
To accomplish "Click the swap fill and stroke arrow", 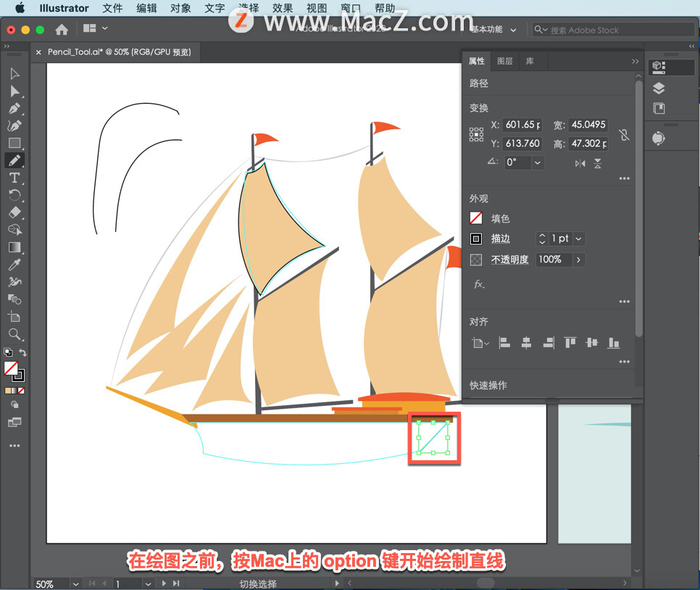I will coord(22,352).
